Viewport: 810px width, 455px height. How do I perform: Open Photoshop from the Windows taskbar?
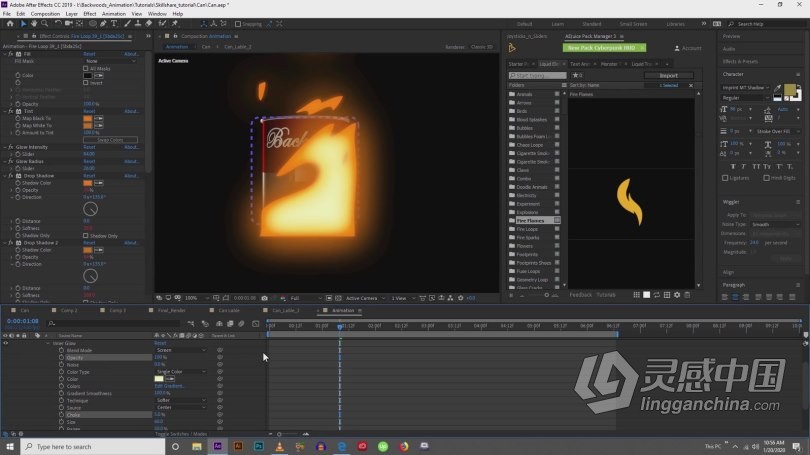[x=259, y=446]
